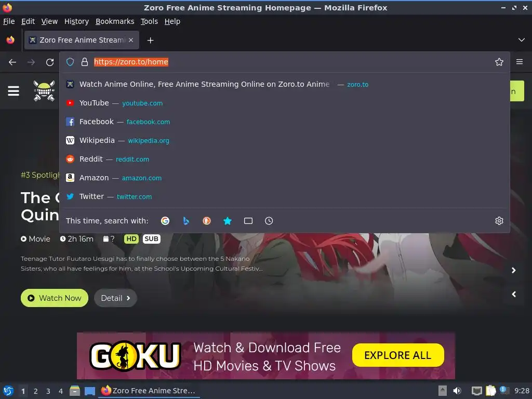Screen dimensions: 532x399
Task: Switch to workspace 4
Action: pyautogui.click(x=61, y=391)
